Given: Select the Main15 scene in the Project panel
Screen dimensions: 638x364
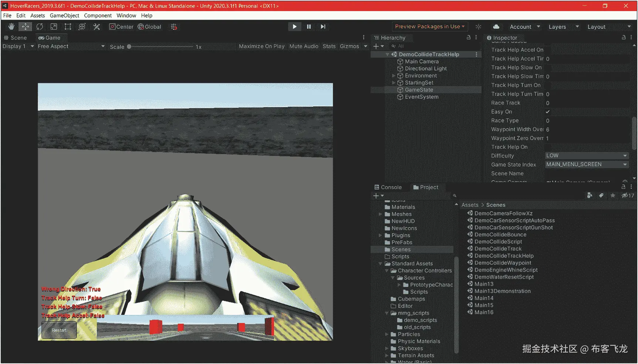Looking at the screenshot, I should (x=483, y=305).
